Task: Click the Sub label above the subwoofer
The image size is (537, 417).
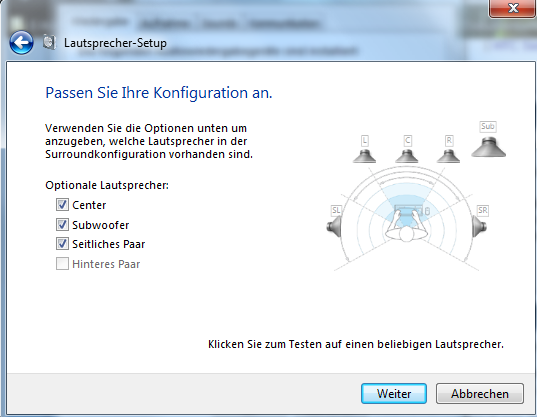Action: click(488, 126)
